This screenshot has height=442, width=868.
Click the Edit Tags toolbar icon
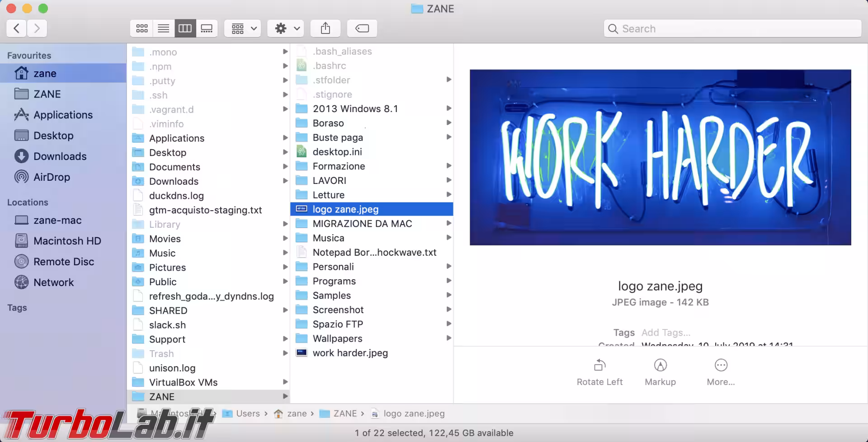(x=361, y=28)
